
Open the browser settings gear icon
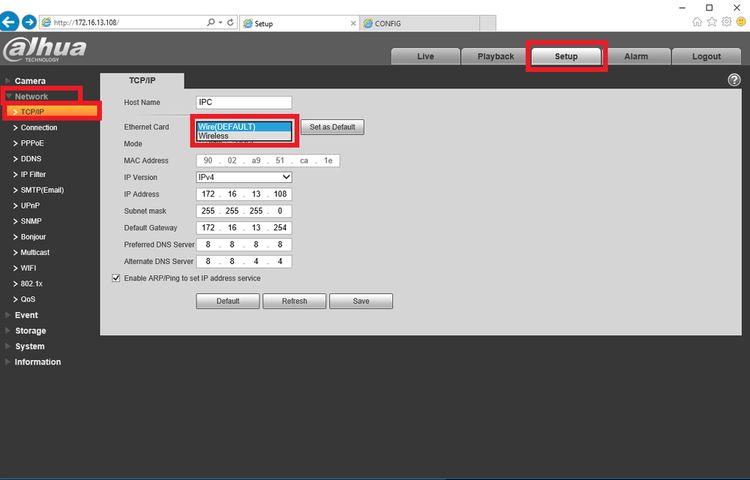(727, 22)
